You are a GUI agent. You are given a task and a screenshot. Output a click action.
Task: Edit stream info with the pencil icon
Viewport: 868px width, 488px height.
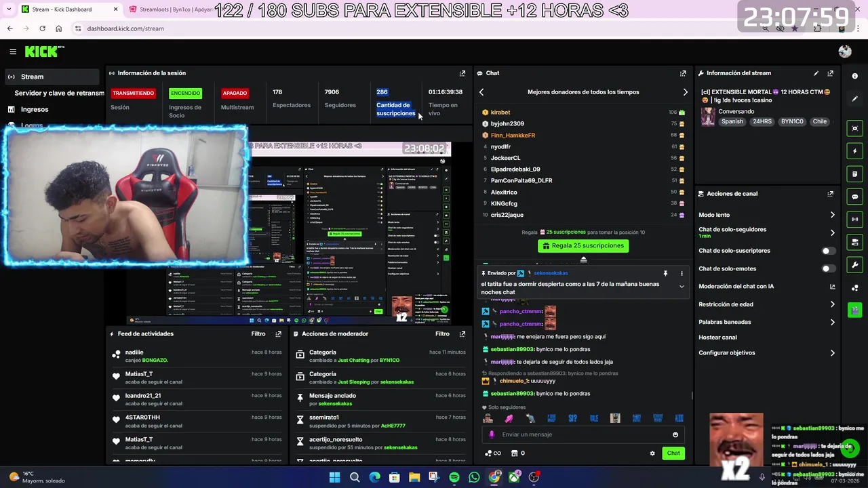(x=816, y=73)
